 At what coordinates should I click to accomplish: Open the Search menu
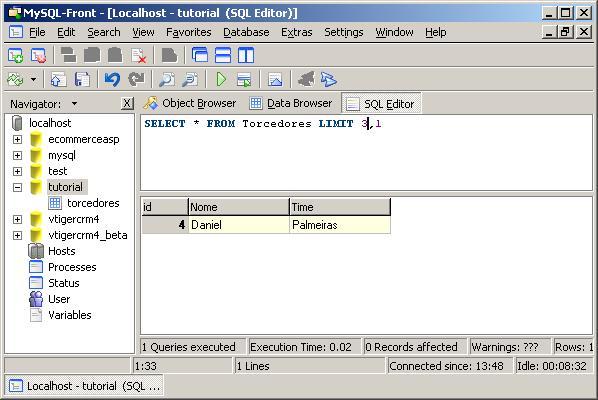(104, 32)
